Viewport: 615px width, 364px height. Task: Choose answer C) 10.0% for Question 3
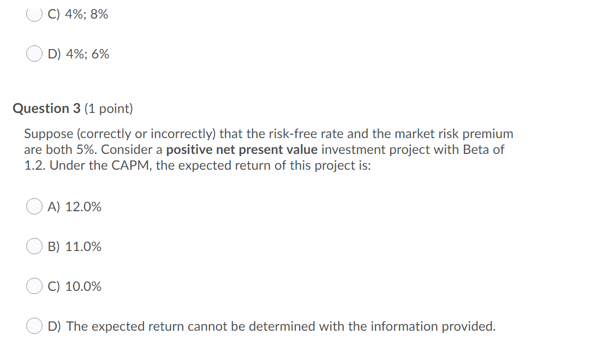pos(34,286)
